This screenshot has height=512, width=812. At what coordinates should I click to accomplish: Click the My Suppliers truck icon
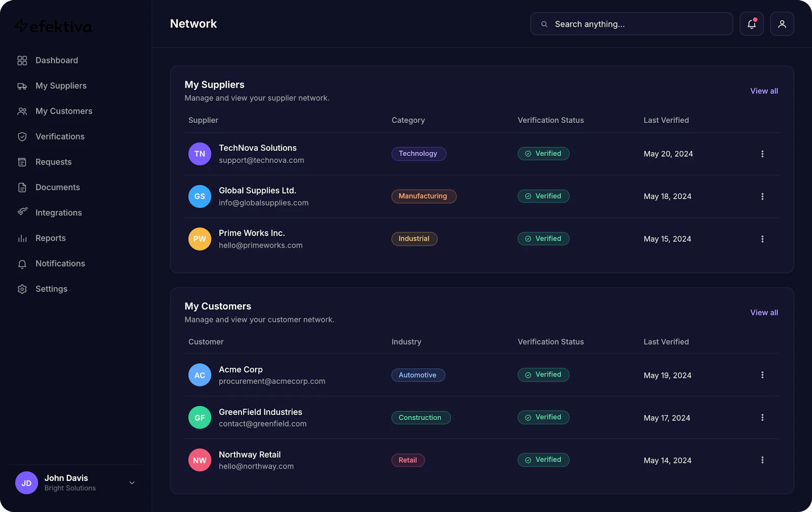22,86
